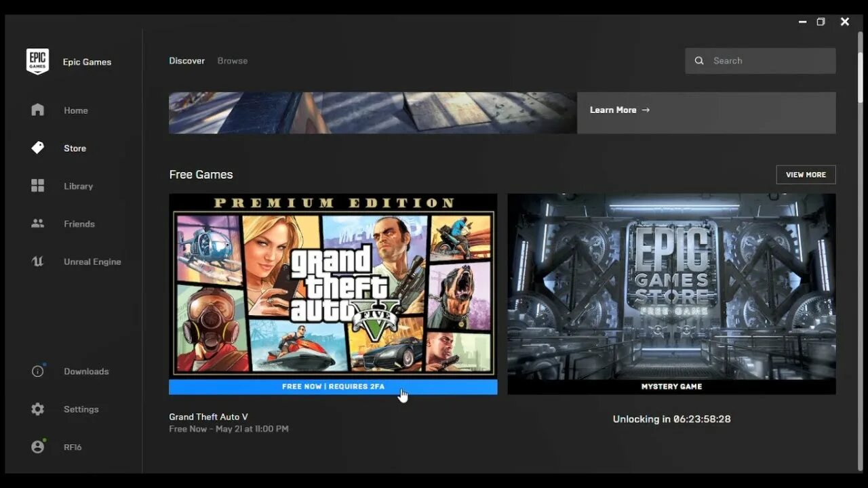Click the Free Now May 21 date text
Screen dimensions: 868x488
pos(229,429)
